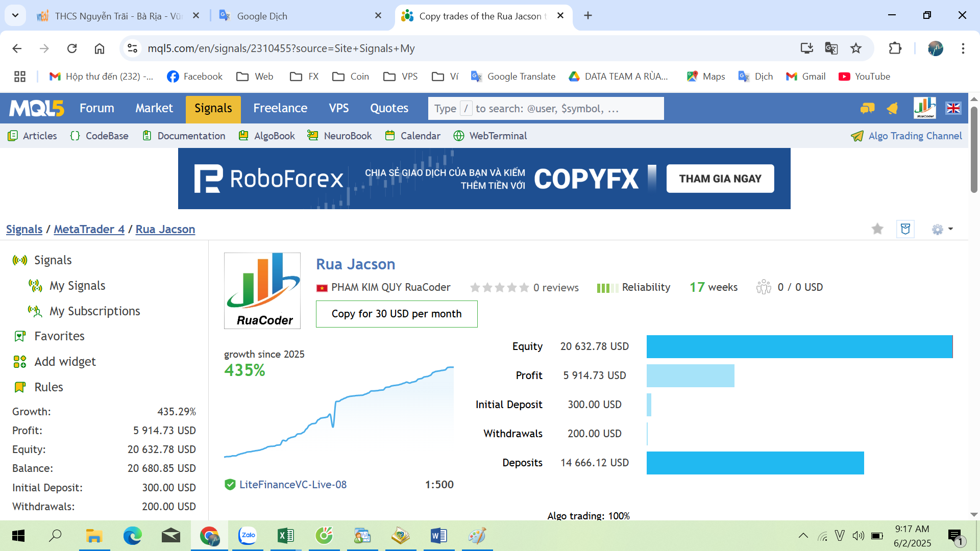Screen dimensions: 980x551
Task: Show hidden system tray icons
Action: point(803,536)
